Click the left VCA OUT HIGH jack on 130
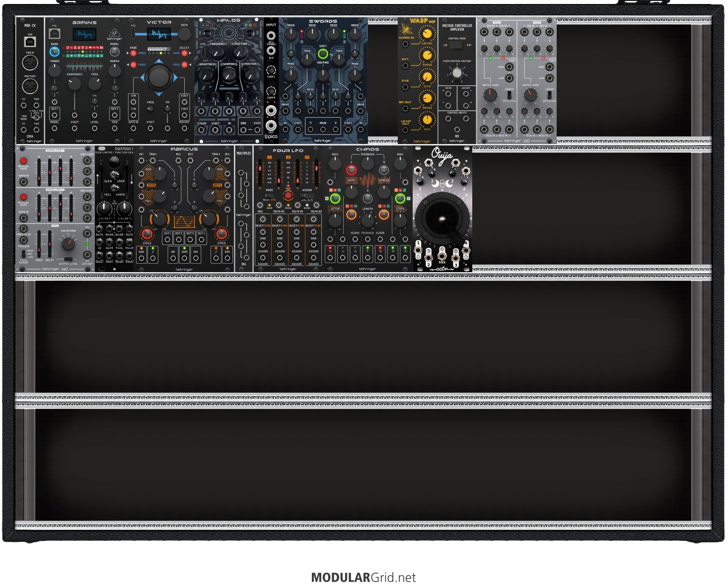The width and height of the screenshot is (728, 588). 509,68
